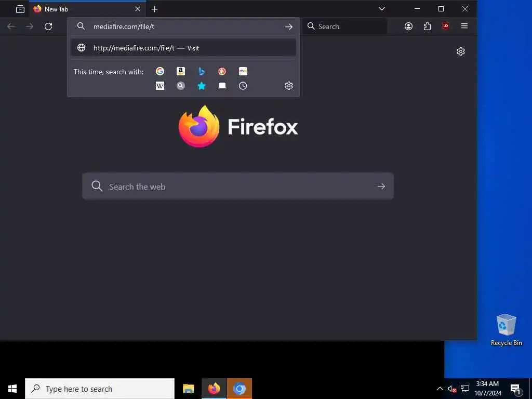Screen dimensions: 532x399
Task: Open Firefox View in tab strip
Action: (x=20, y=9)
